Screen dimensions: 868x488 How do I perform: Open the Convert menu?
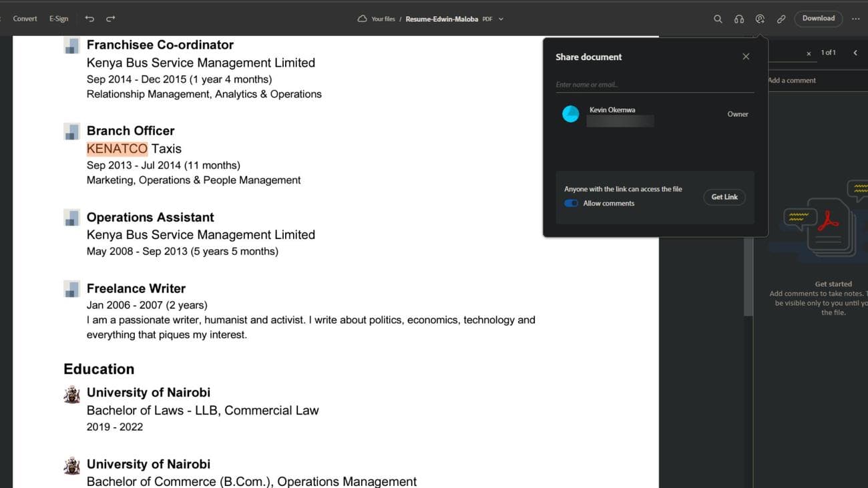point(25,19)
